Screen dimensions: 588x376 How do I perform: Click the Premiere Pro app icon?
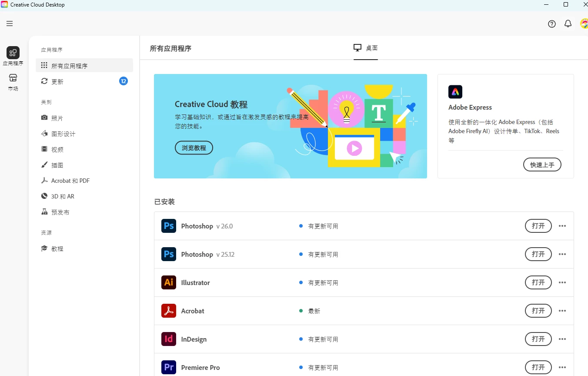(x=169, y=367)
